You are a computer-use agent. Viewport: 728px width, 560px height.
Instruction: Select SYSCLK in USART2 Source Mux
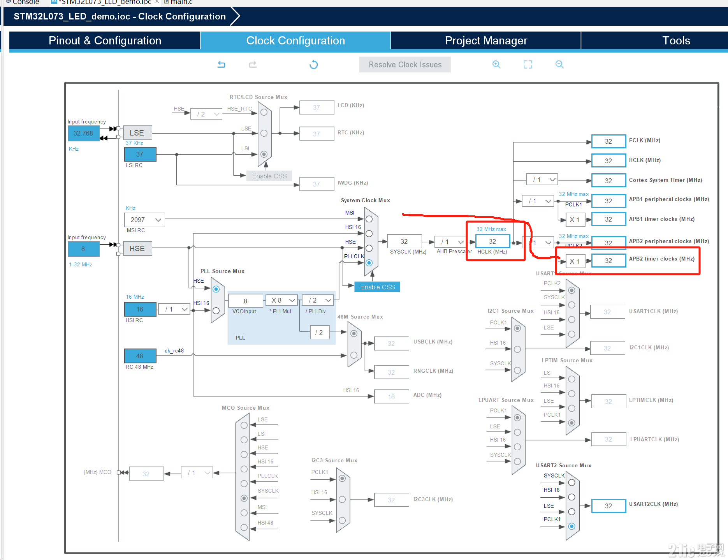[x=571, y=483]
